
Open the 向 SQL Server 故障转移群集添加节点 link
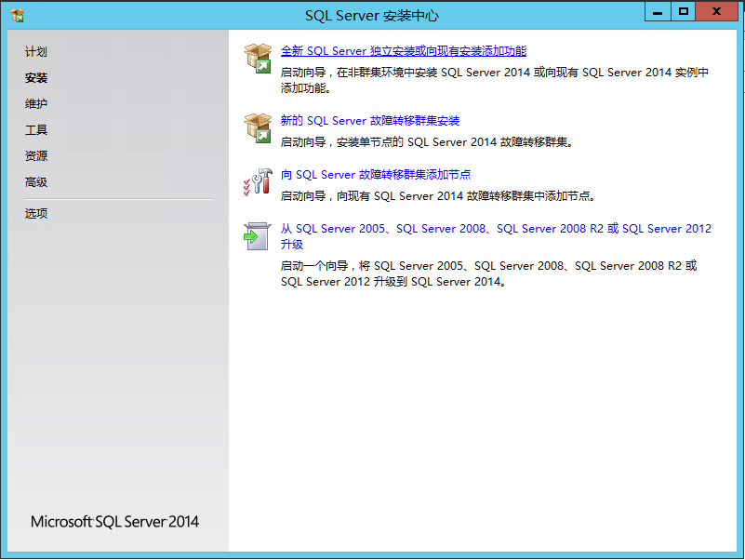tap(376, 175)
